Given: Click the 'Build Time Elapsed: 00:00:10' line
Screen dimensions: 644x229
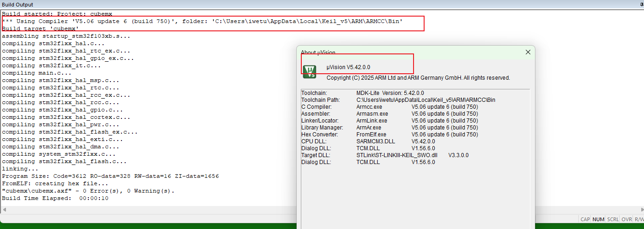Looking at the screenshot, I should click(x=55, y=198).
